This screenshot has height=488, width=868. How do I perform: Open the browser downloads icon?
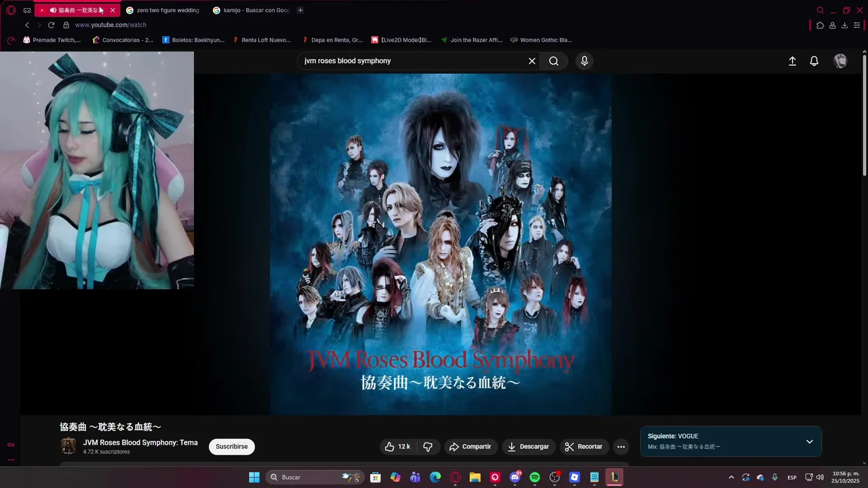pyautogui.click(x=844, y=25)
